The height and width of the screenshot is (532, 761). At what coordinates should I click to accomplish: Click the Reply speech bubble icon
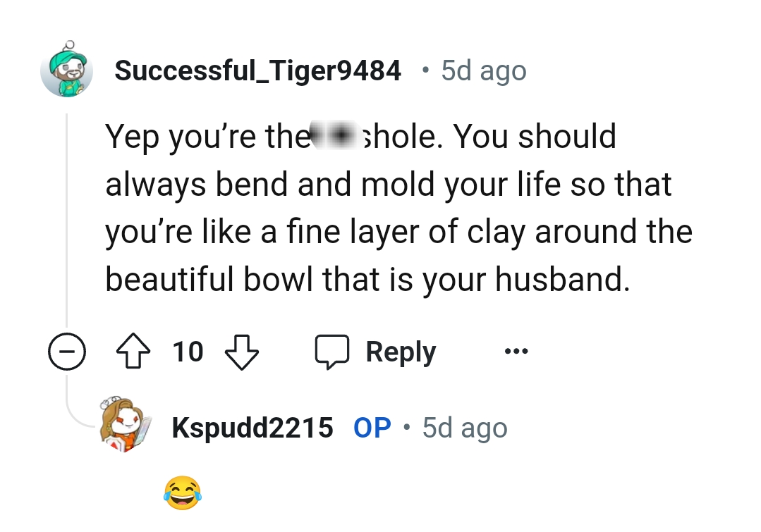pyautogui.click(x=333, y=350)
